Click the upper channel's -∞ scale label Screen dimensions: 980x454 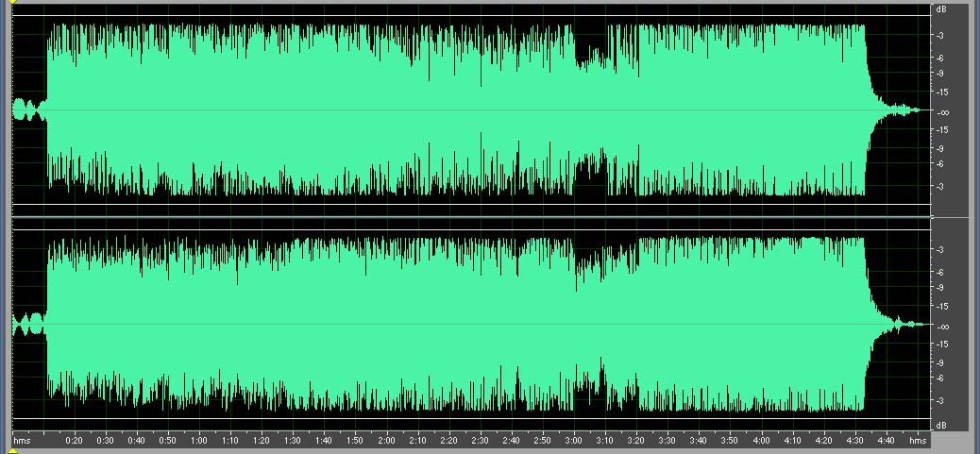coord(942,112)
